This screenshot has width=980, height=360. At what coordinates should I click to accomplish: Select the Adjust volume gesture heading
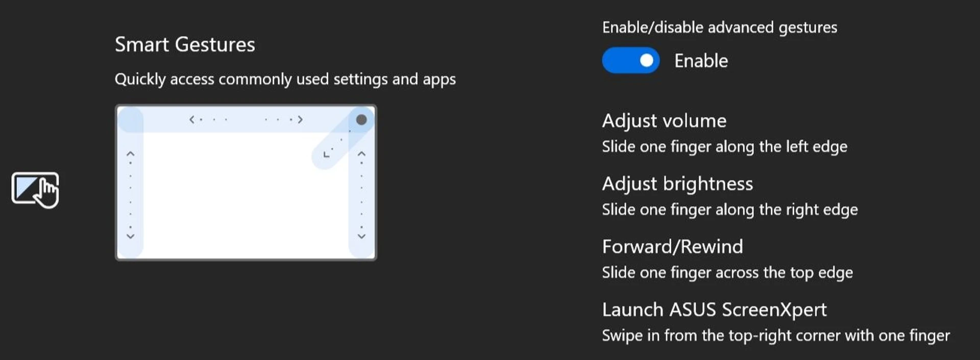[x=664, y=121]
